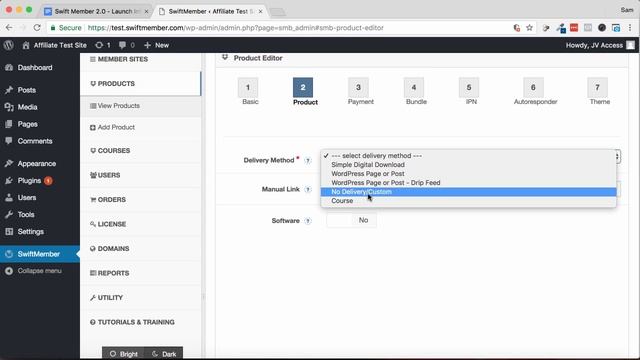
Task: Click the updates counter icon in admin bar
Action: coord(102,45)
